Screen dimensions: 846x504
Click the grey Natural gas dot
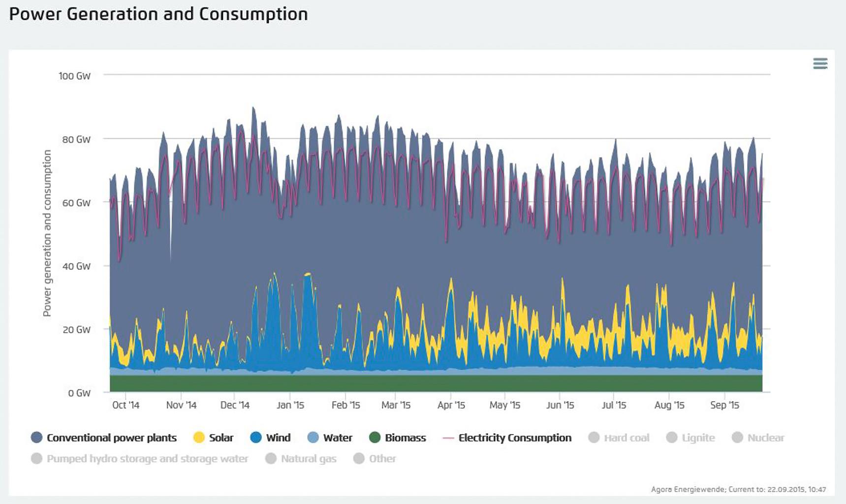tap(271, 459)
